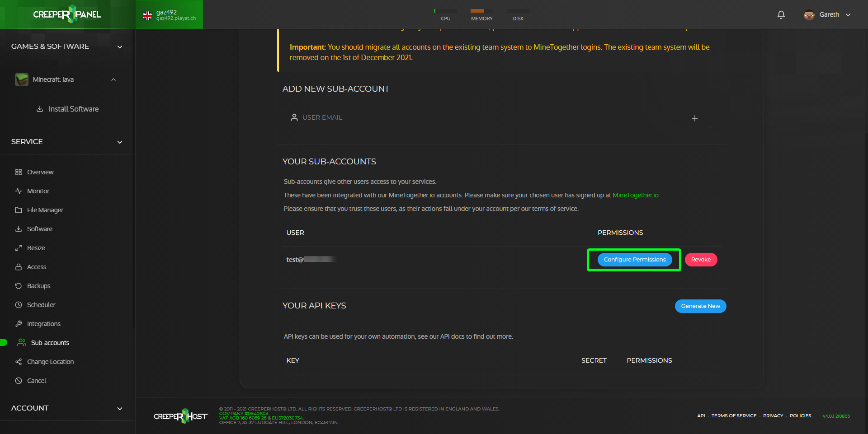Image resolution: width=868 pixels, height=434 pixels.
Task: Open the File Manager page
Action: point(45,210)
